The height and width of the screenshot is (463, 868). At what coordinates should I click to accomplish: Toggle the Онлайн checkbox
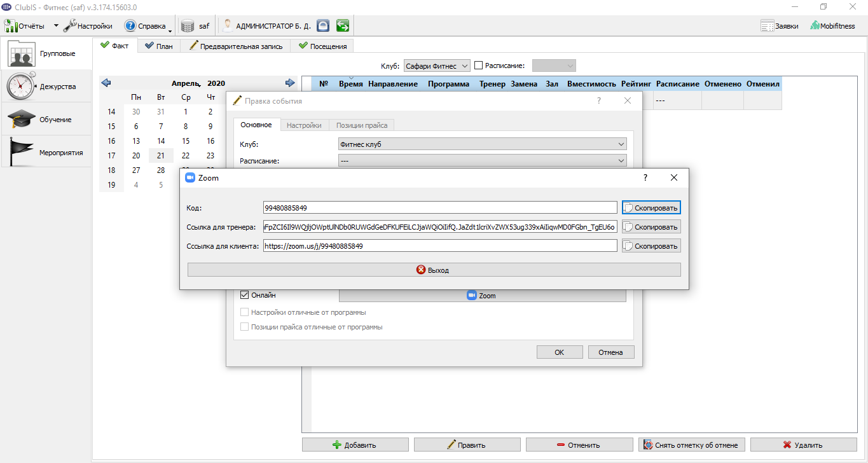point(244,295)
